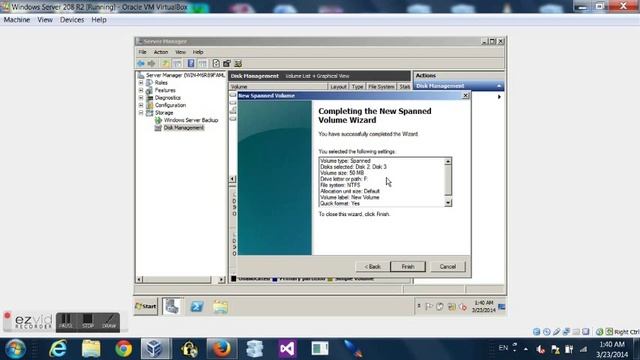Image resolution: width=640 pixels, height=360 pixels.
Task: Click the Back arrow in Server Manager toolbar
Action: (x=141, y=64)
